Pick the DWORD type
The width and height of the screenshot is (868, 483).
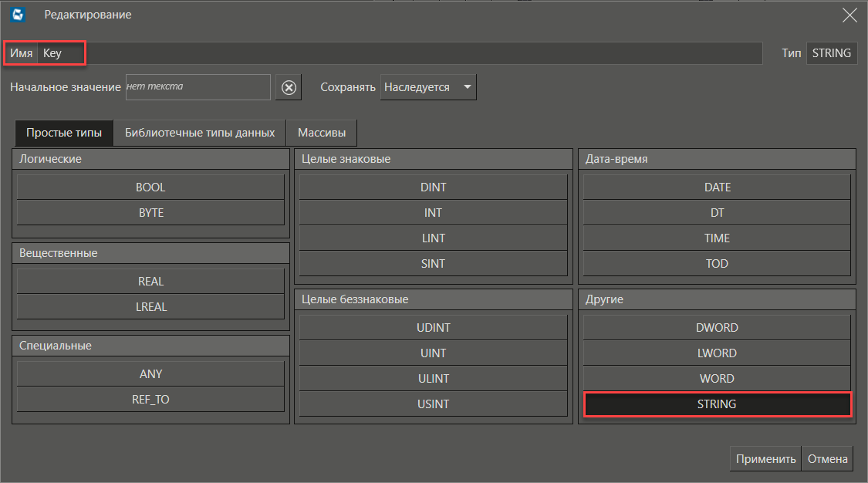click(717, 328)
